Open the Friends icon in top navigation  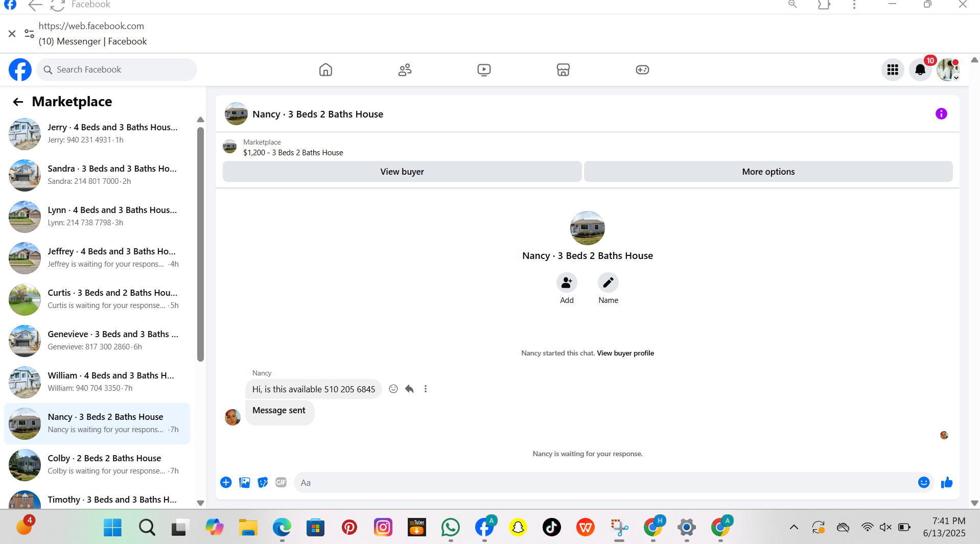click(x=405, y=69)
